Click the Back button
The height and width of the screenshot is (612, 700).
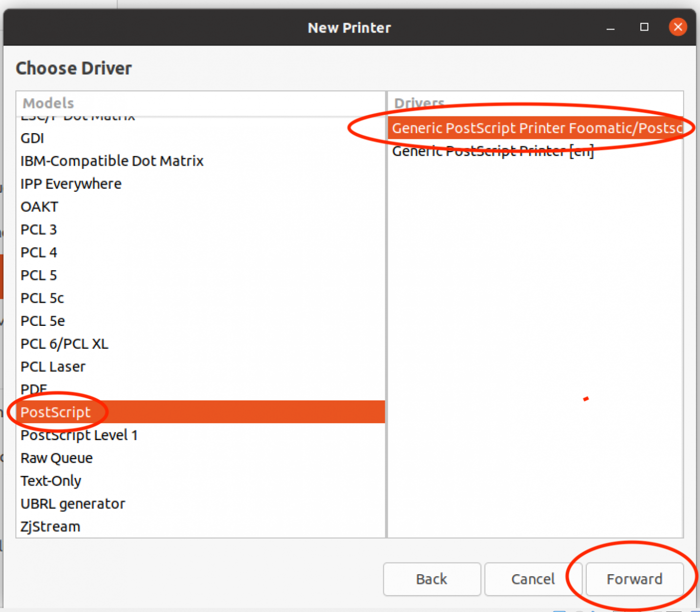click(432, 579)
